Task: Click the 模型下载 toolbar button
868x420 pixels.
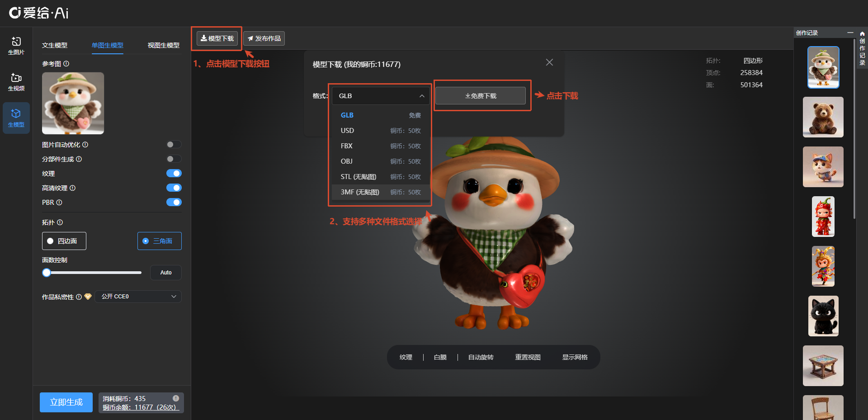Action: (x=217, y=38)
